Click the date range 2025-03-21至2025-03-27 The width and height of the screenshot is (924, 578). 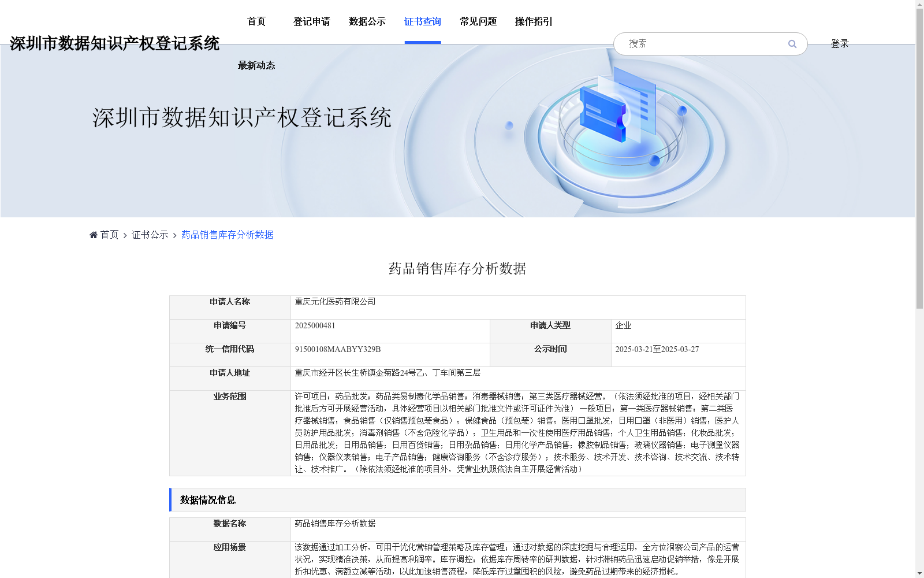tap(657, 349)
